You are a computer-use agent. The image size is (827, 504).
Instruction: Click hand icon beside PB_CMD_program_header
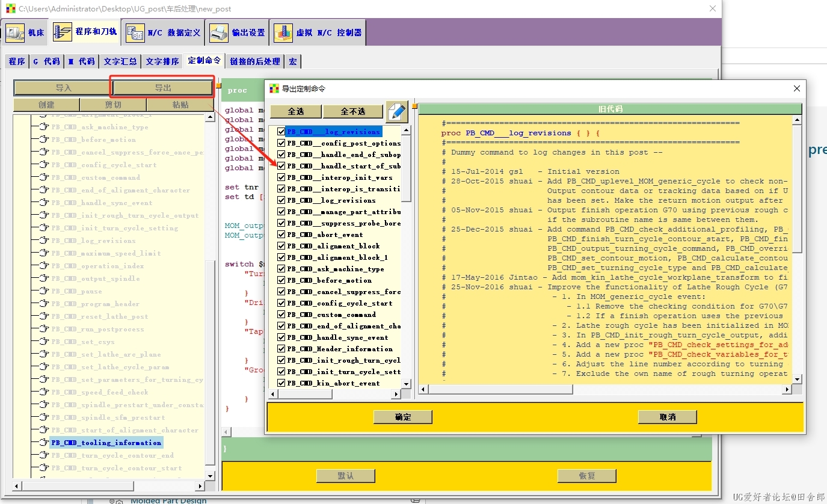tap(43, 304)
